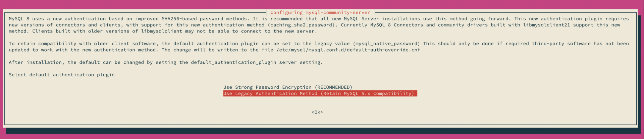This screenshot has height=139, width=644.
Task: Click the "Select default authentication plugin" prompt
Action: coord(62,75)
